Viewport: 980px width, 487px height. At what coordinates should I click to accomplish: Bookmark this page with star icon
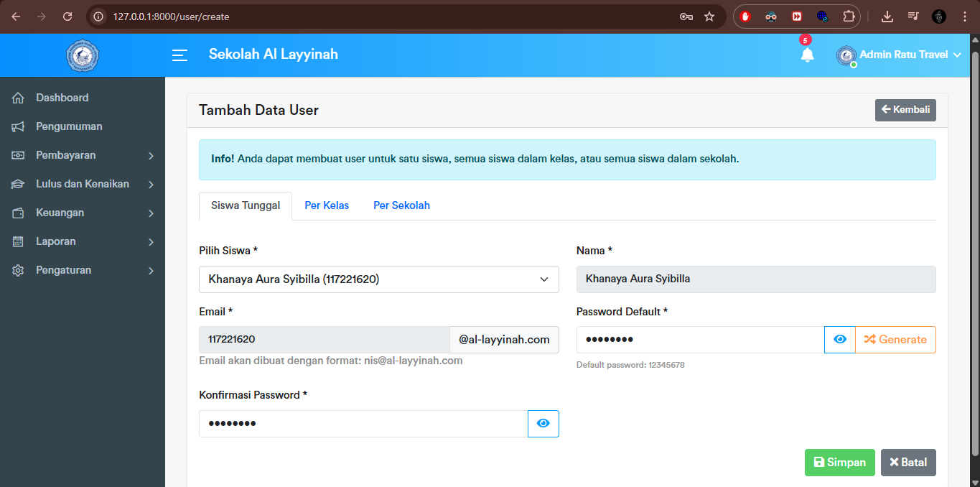coord(709,17)
